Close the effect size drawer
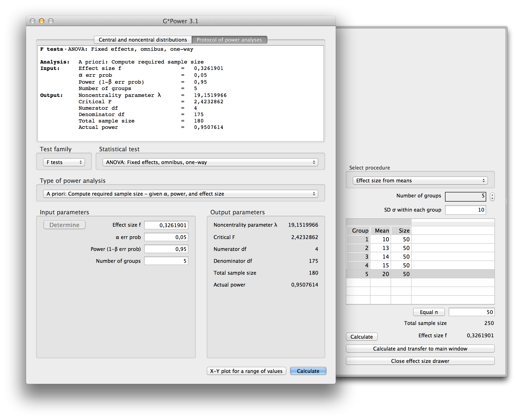This screenshot has height=420, width=515. (420, 361)
